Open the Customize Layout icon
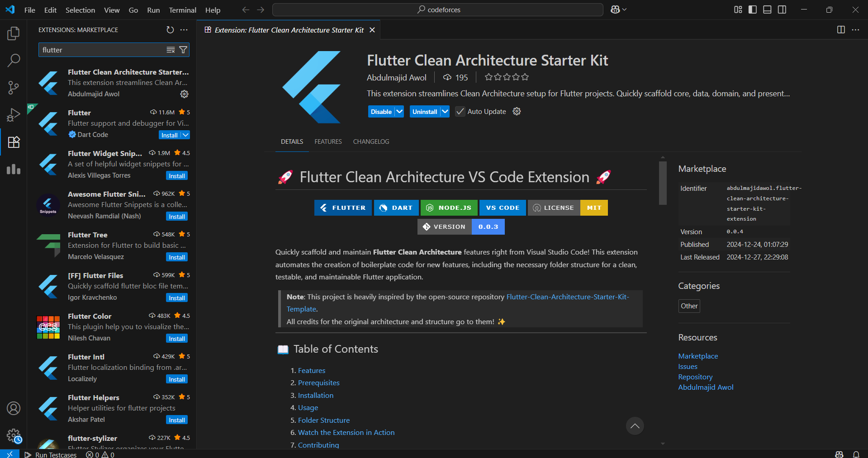The image size is (868, 458). pyautogui.click(x=738, y=9)
